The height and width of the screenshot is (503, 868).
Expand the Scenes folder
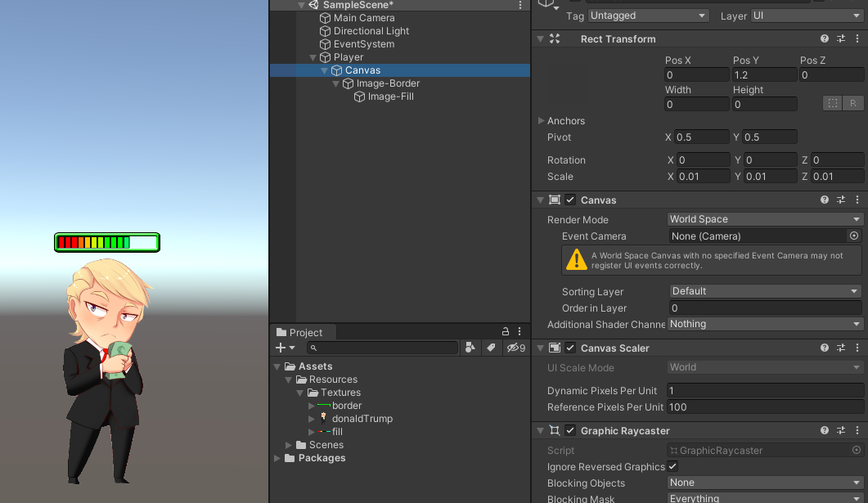point(289,445)
